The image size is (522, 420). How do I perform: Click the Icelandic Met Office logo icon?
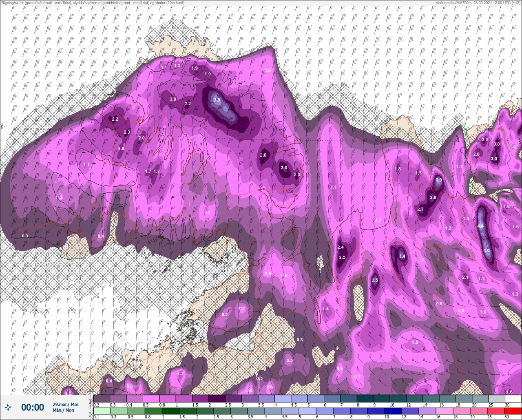click(8, 407)
